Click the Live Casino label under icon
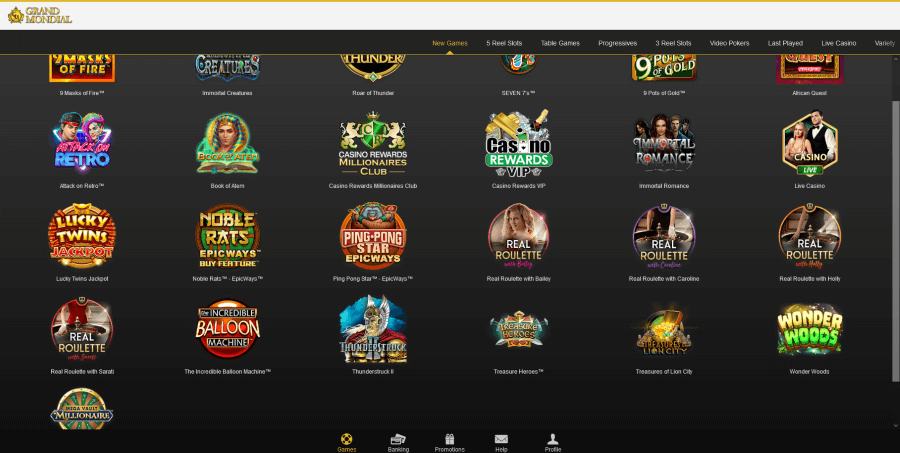 pyautogui.click(x=809, y=186)
